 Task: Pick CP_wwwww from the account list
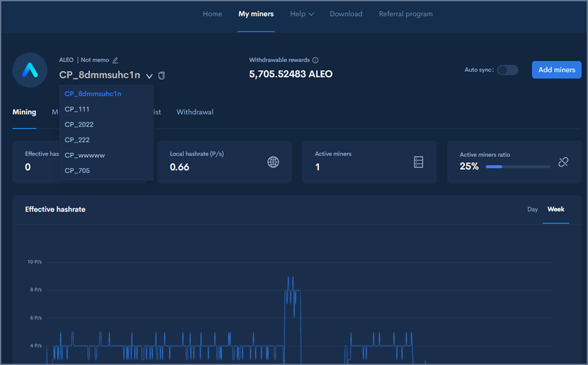(85, 155)
